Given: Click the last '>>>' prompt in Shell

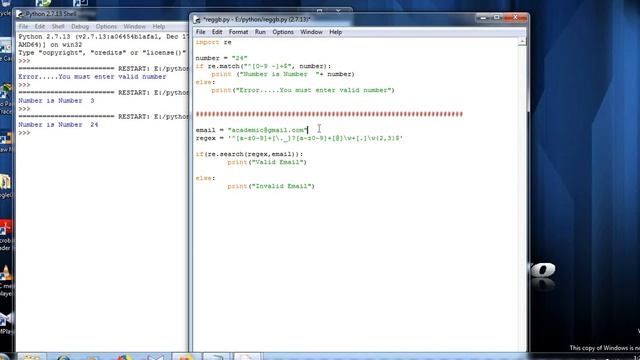Looking at the screenshot, I should pos(24,133).
